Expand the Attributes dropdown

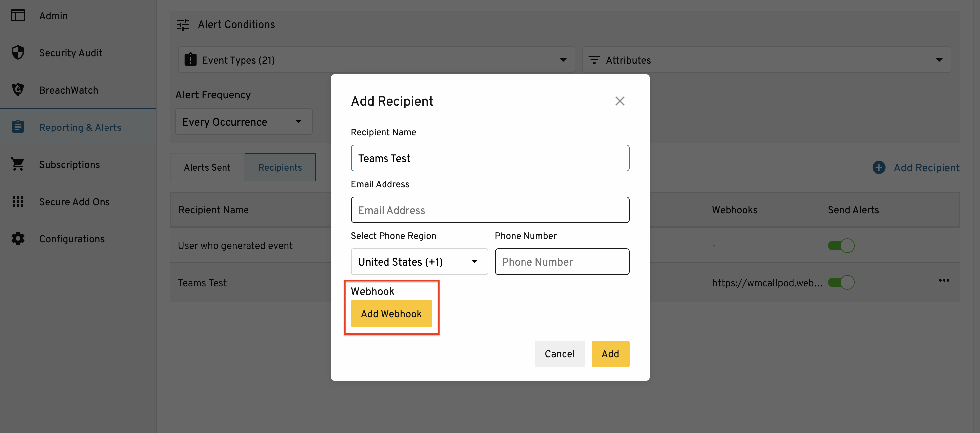[766, 60]
